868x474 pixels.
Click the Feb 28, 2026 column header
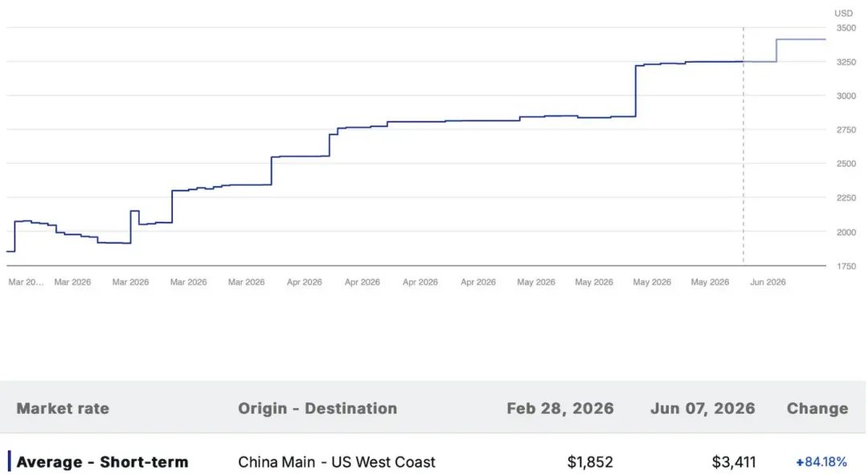click(x=560, y=408)
